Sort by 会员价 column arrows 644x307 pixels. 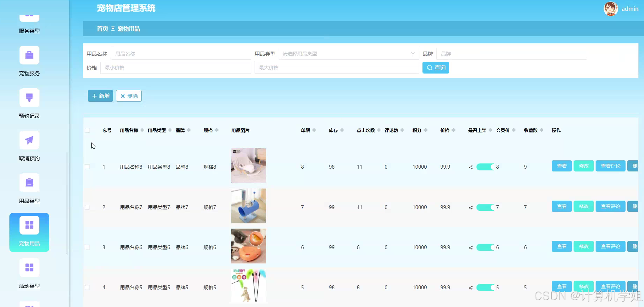tap(514, 130)
